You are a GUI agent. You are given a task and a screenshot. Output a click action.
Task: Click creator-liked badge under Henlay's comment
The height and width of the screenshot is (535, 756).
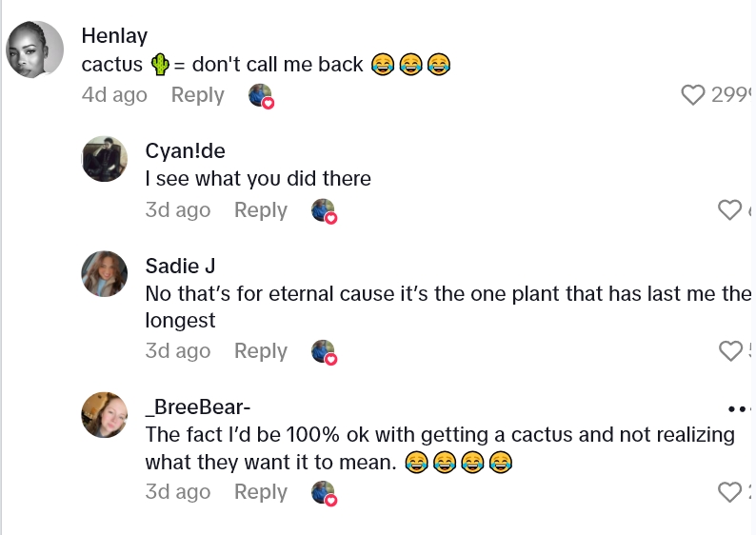tap(260, 95)
